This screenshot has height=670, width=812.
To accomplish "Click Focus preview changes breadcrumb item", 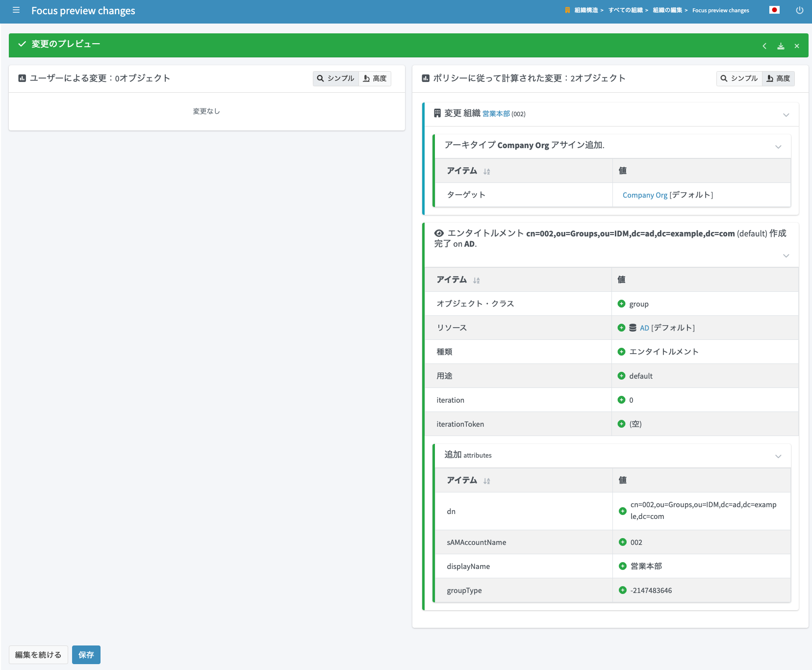I will tap(721, 10).
